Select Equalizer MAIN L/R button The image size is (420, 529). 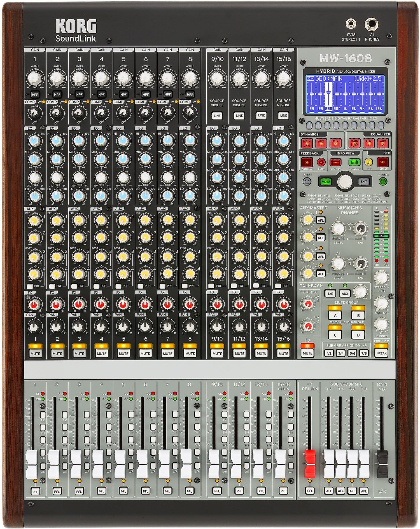354,143
